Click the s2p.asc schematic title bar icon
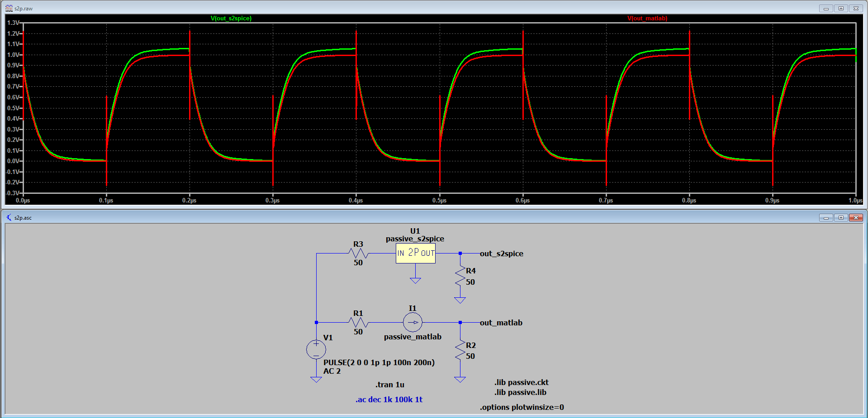 (x=9, y=217)
